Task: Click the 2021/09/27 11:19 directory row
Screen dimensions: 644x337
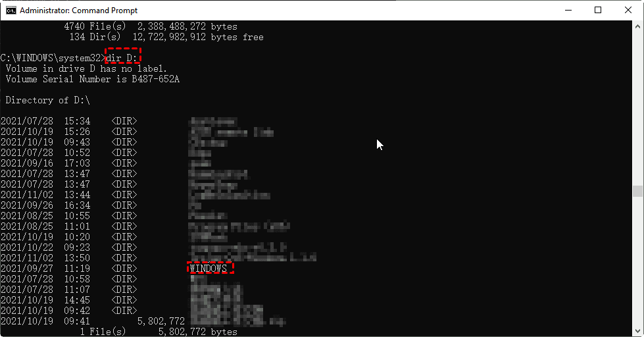Action: [114, 269]
